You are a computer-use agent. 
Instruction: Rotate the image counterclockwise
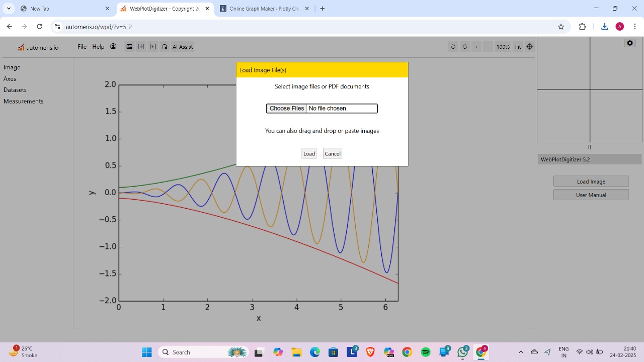coord(453,46)
